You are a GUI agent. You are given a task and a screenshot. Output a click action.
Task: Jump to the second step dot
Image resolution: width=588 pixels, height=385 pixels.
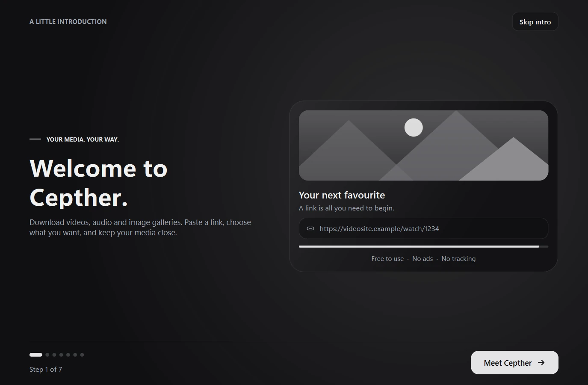point(47,355)
